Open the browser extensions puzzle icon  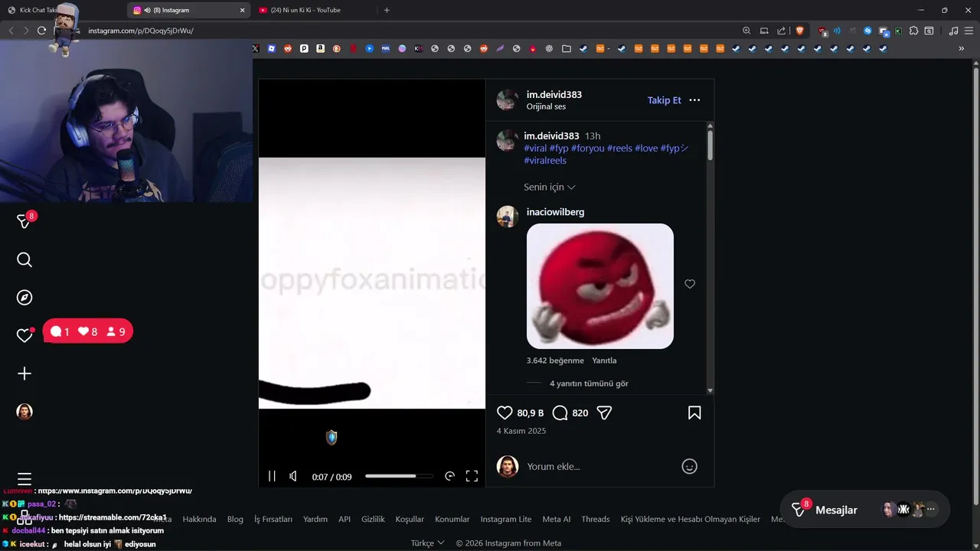(913, 31)
